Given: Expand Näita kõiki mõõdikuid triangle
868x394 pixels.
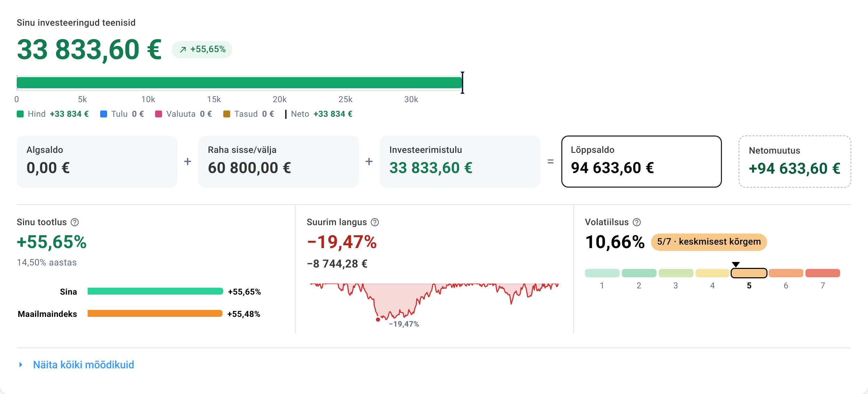Looking at the screenshot, I should 21,364.
